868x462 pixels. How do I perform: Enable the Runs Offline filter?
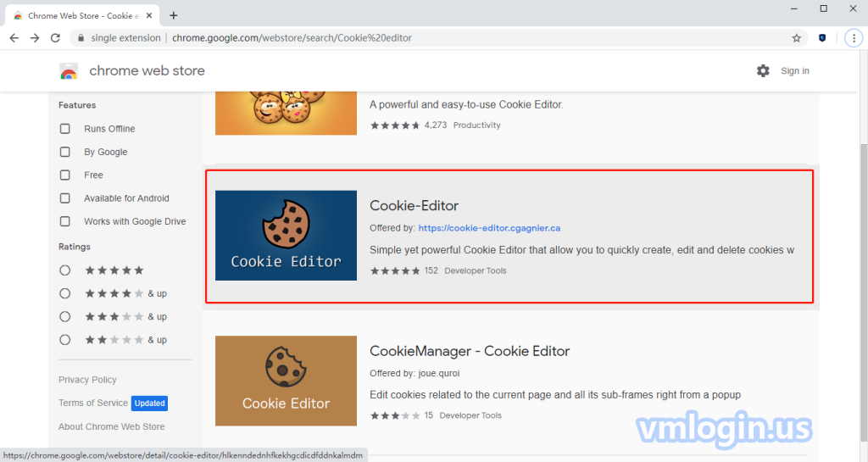tap(65, 128)
